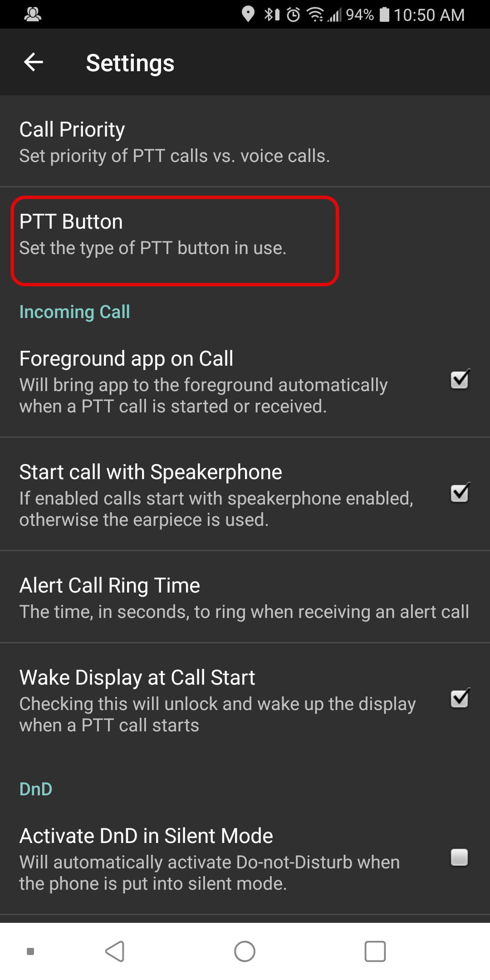This screenshot has width=490, height=980.
Task: Tap the small dot in navigation bar
Action: click(30, 951)
